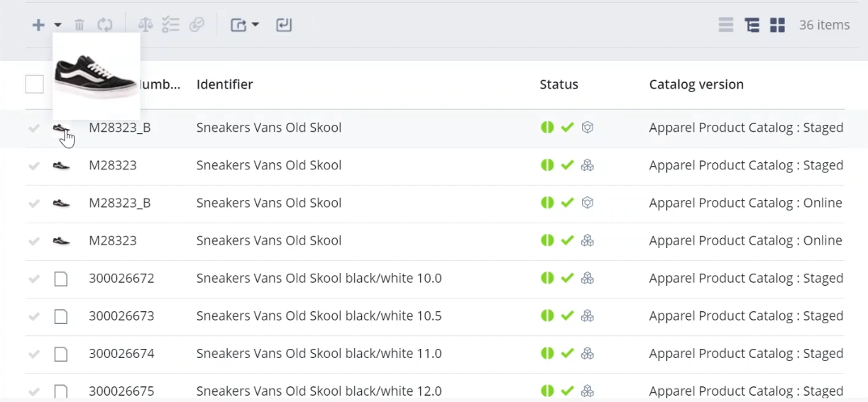Screen dimensions: 868x402
Task: Click the '36 items' count label
Action: [824, 25]
